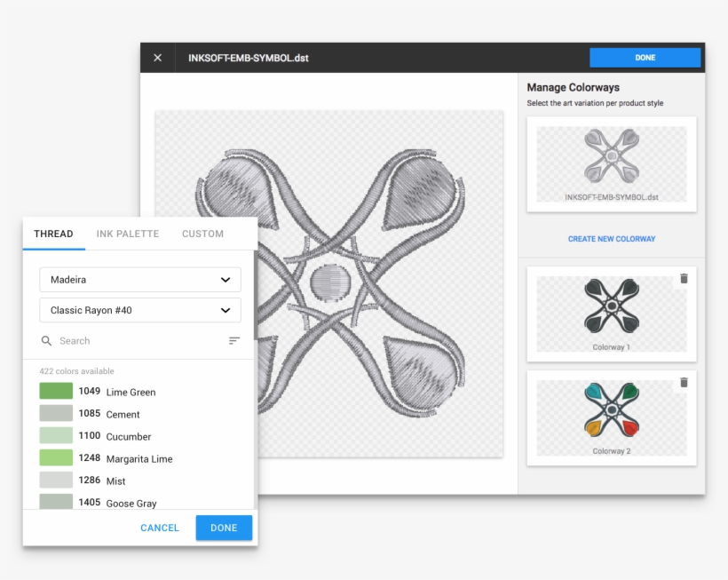
Task: Open the search field magnifier icon
Action: (47, 340)
